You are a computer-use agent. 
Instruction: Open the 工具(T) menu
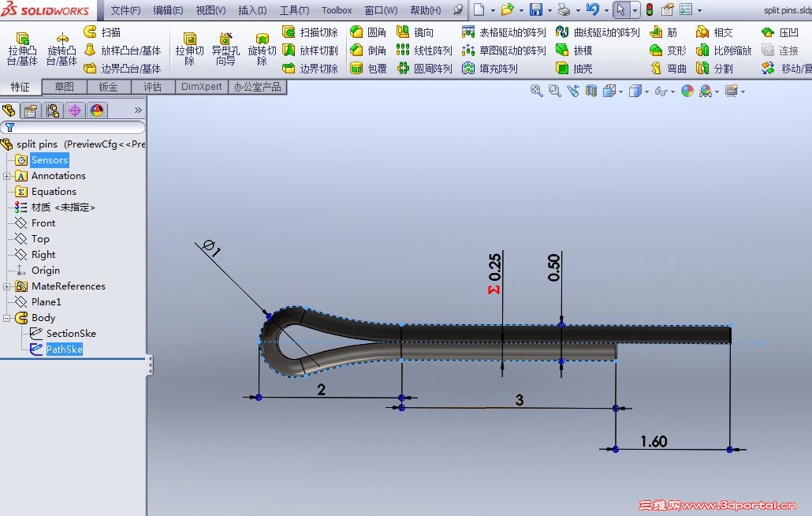coord(294,9)
